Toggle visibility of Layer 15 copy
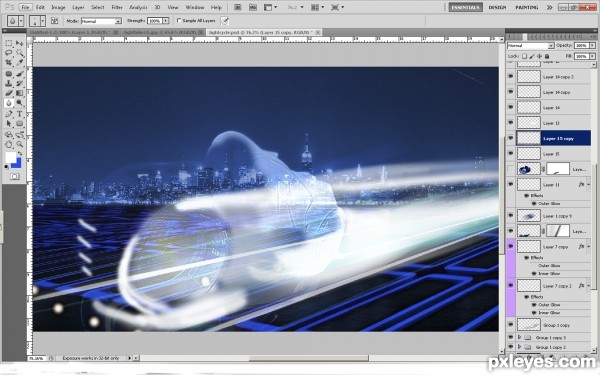600x375 pixels. pos(510,138)
